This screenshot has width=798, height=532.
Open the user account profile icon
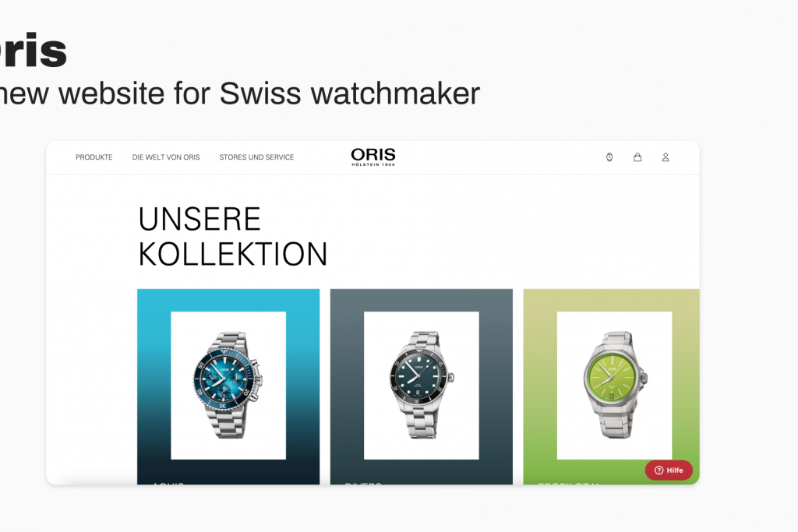click(x=666, y=157)
